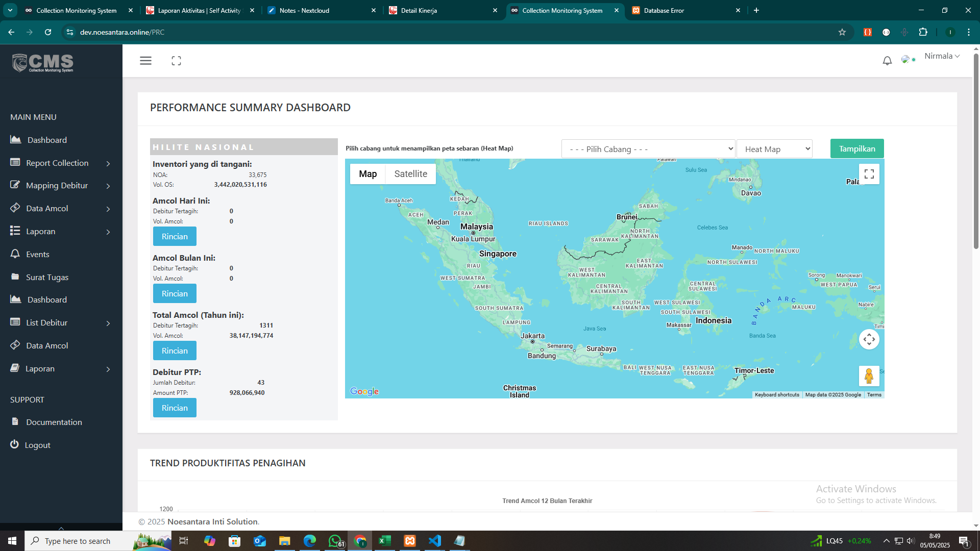Open the Pilih Cabang dropdown
This screenshot has width=980, height=551.
pyautogui.click(x=648, y=149)
